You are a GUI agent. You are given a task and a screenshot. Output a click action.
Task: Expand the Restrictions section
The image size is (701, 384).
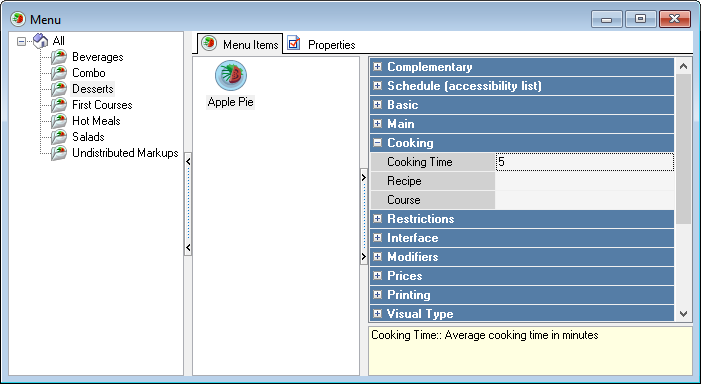(378, 219)
